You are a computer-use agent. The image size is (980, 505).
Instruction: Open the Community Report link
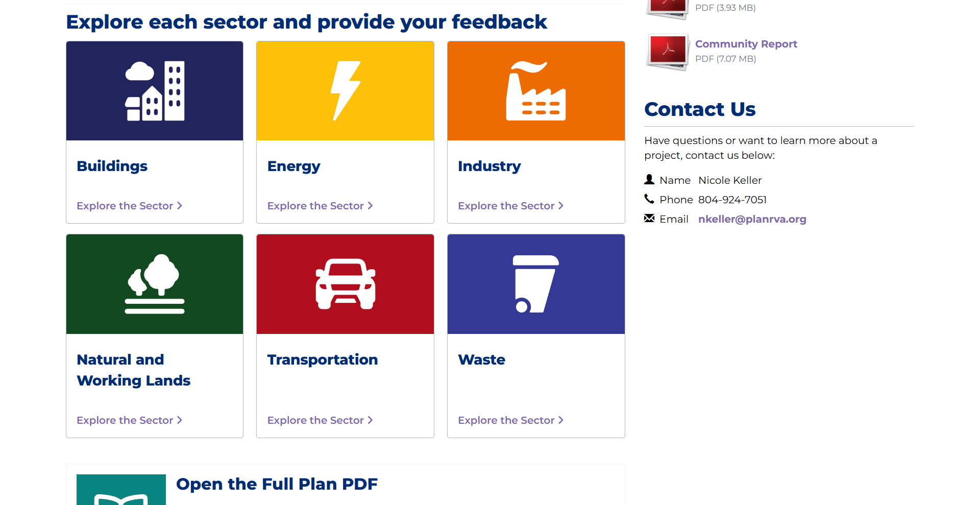coord(746,44)
